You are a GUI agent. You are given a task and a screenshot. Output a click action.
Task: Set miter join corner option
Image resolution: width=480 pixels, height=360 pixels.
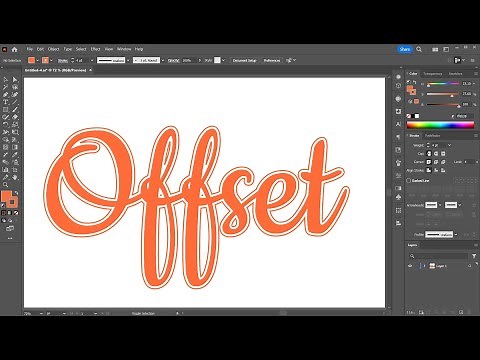(x=429, y=162)
